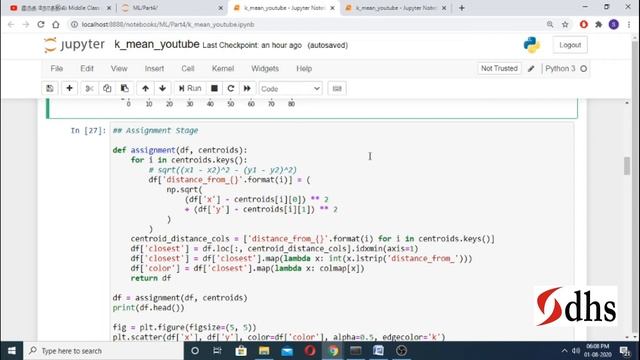Open the Cell menu
Screen dimensions: 640x360
point(188,69)
